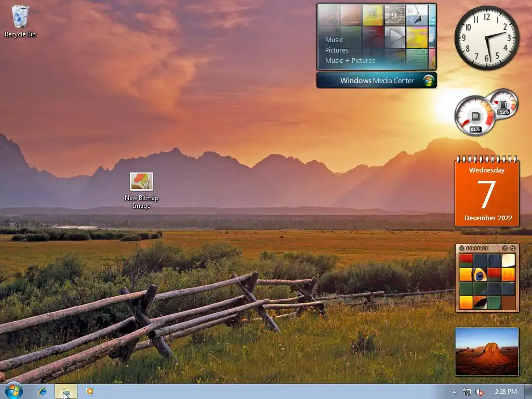Open the calendar gadget showing Wednesday 7
The width and height of the screenshot is (532, 399).
point(487,192)
